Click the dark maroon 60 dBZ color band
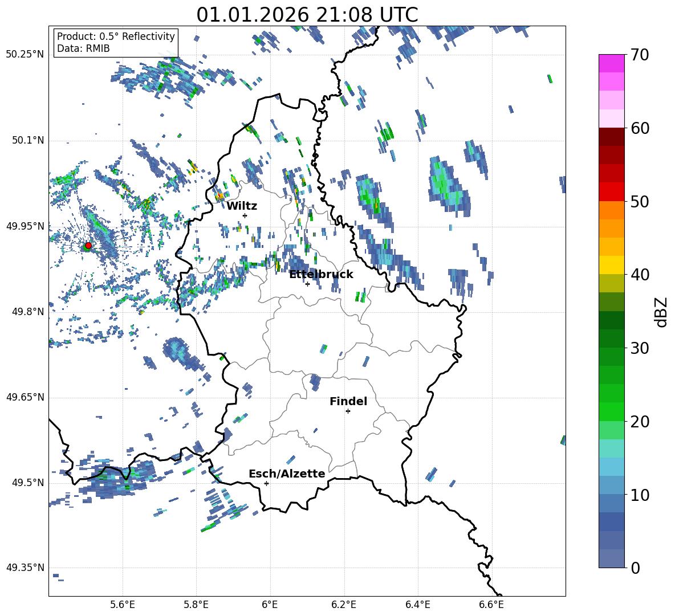 611,137
